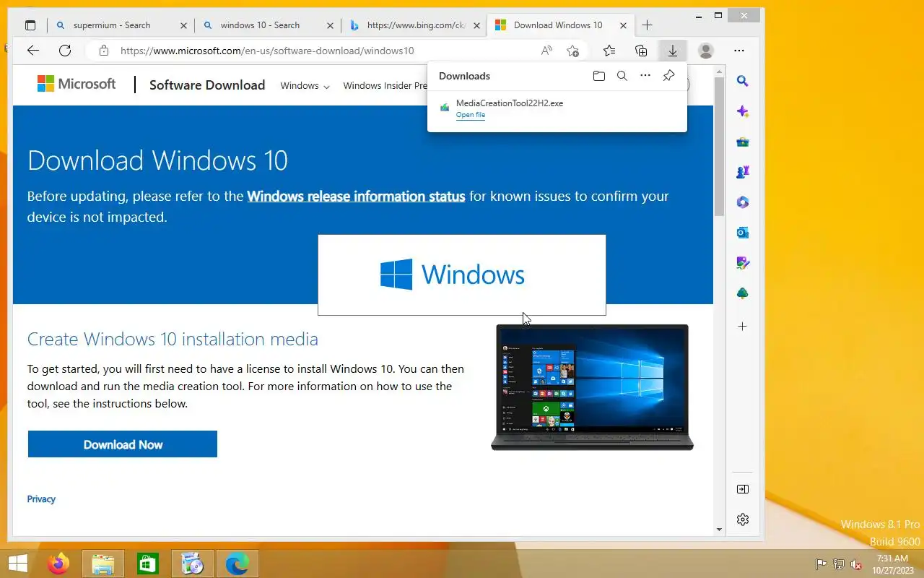Image resolution: width=924 pixels, height=578 pixels.
Task: Click Open file under MediaCreationTool22H2.exe
Action: tap(471, 115)
